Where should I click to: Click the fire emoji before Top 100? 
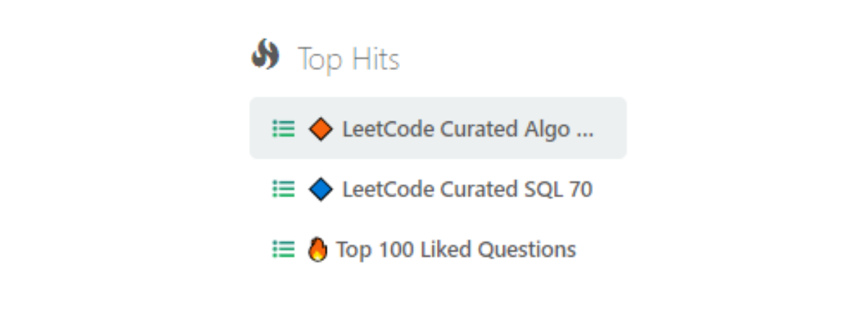point(318,249)
